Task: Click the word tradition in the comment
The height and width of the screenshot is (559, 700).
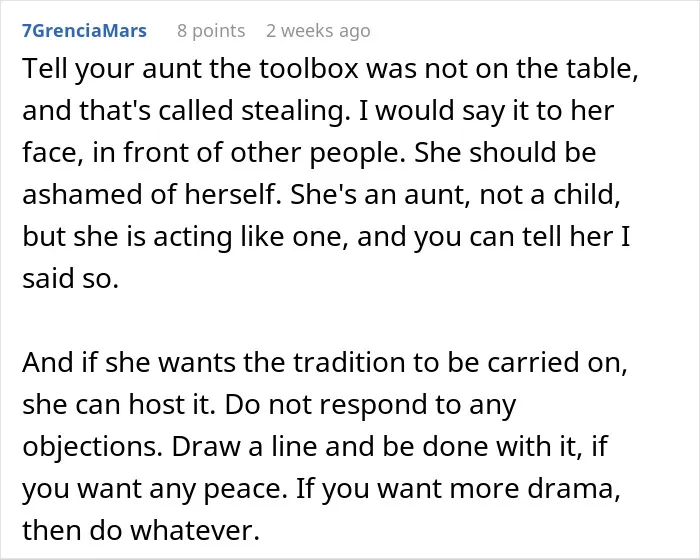Action: tap(349, 363)
